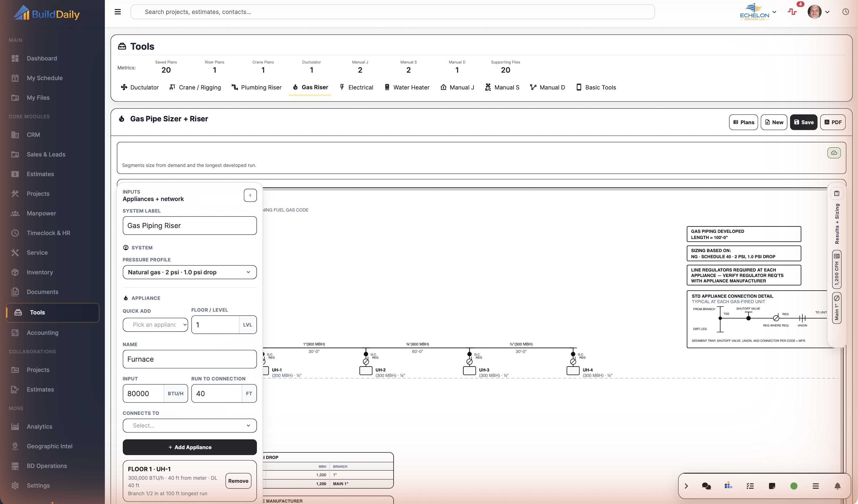Click the New plan button

[x=774, y=122]
